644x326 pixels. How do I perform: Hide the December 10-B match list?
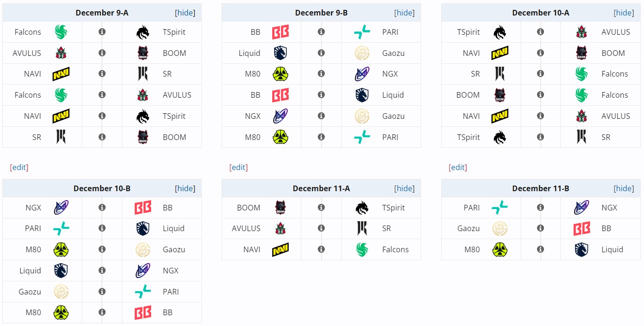[x=185, y=188]
